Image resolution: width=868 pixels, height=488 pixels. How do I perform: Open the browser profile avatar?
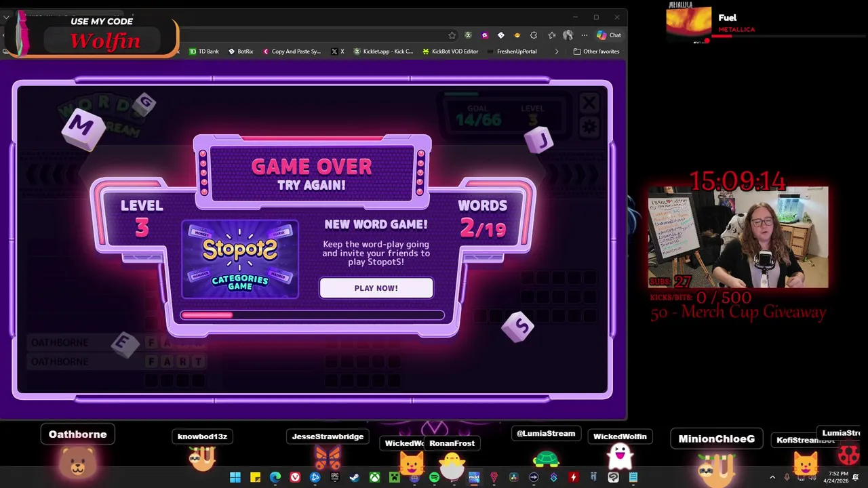pyautogui.click(x=568, y=35)
